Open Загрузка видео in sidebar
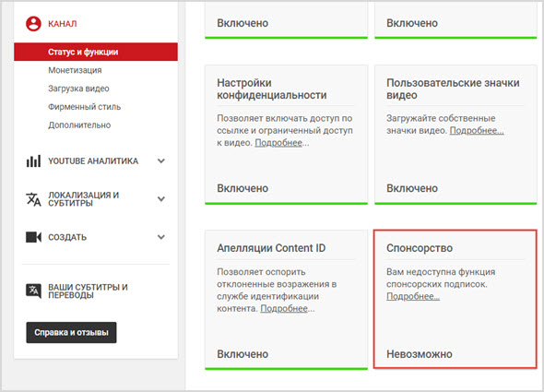 pos(78,89)
